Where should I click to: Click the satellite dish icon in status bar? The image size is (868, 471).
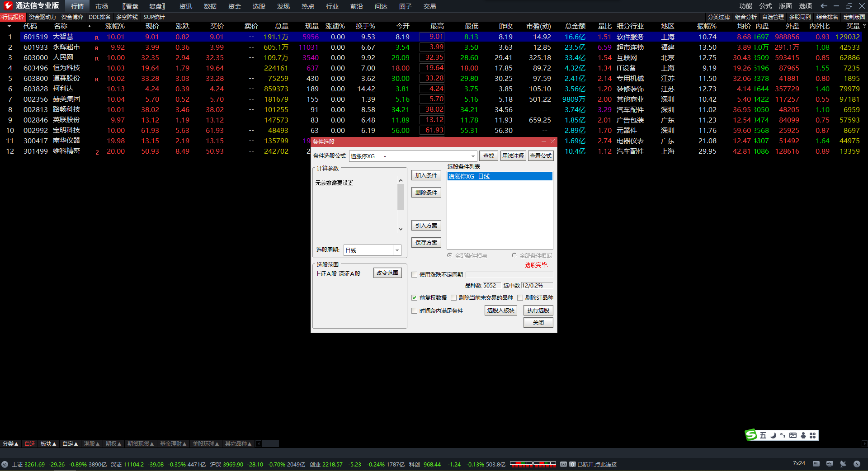coord(843,464)
